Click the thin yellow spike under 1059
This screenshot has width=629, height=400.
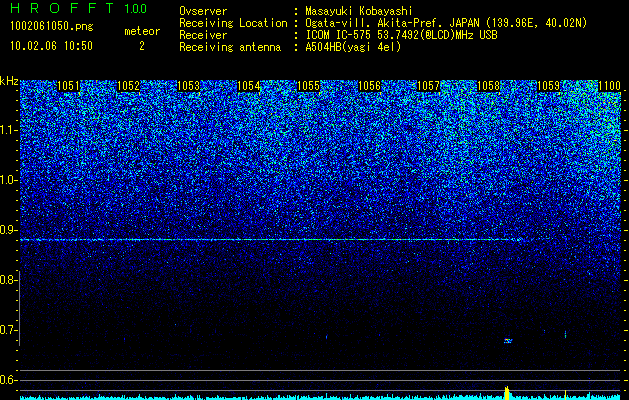coord(565,395)
